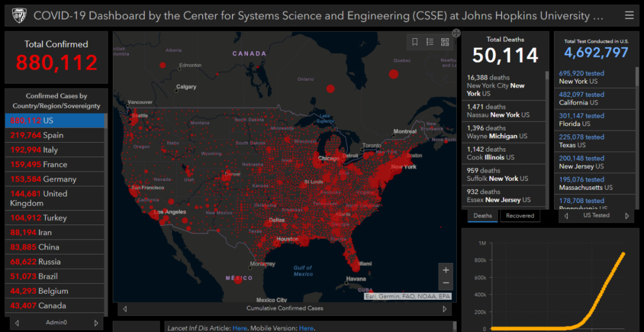644x332 pixels.
Task: Open the Lancet article 'Here' link
Action: (x=240, y=328)
